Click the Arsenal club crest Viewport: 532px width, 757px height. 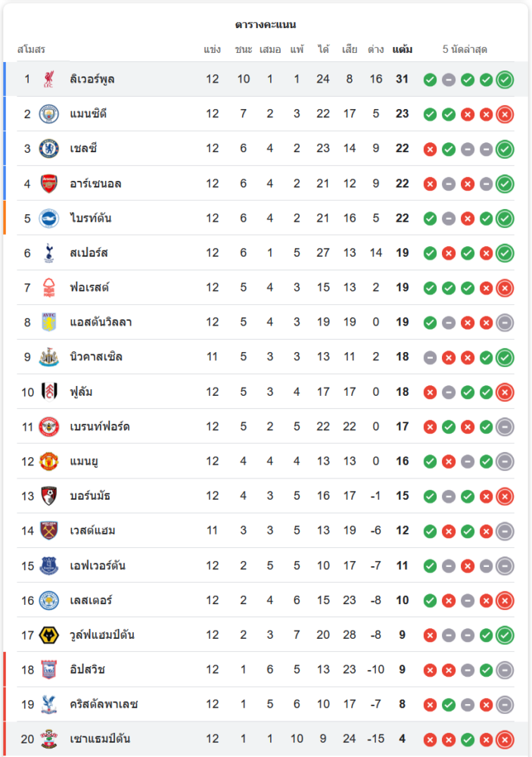coord(49,183)
